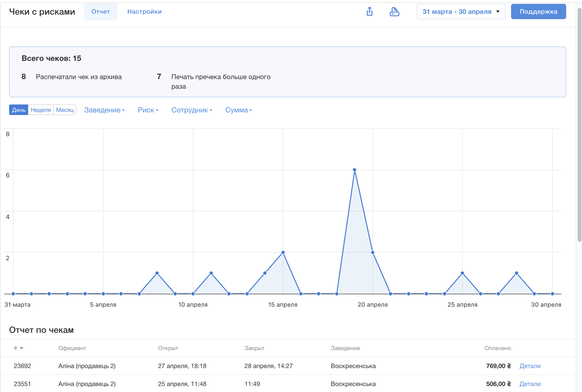Open Детали link for receipt 23692

[x=530, y=366]
